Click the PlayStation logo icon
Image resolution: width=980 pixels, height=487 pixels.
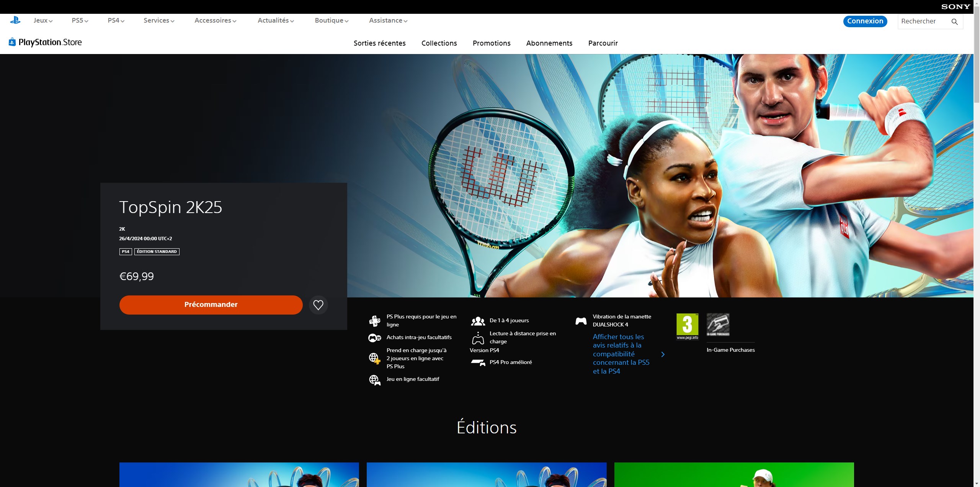(x=15, y=20)
